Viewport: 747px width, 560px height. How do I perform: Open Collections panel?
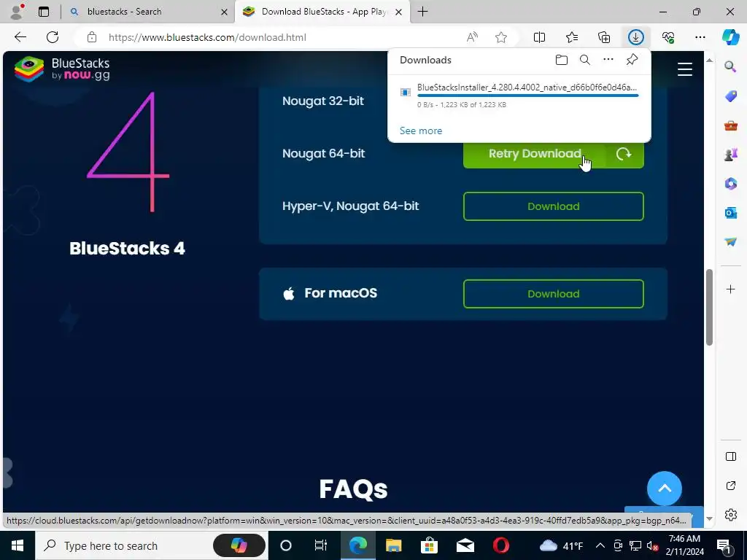click(603, 37)
